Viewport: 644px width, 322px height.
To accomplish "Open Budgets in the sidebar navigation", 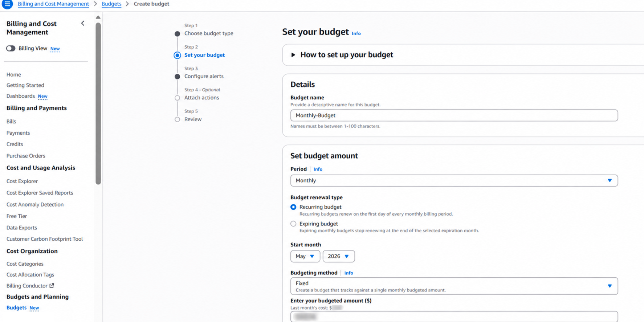I will (x=16, y=307).
